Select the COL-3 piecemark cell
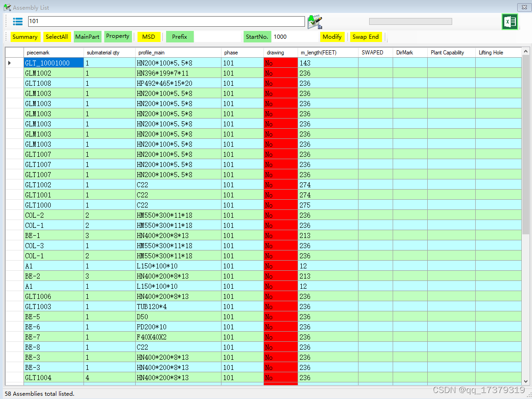Screen dimensions: 532x399 click(54, 246)
